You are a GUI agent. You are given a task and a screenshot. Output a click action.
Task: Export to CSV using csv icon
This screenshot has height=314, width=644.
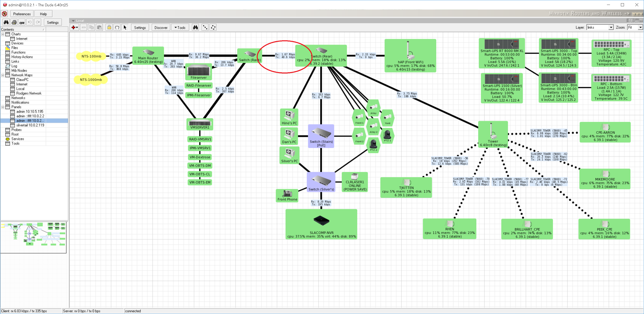(22, 22)
